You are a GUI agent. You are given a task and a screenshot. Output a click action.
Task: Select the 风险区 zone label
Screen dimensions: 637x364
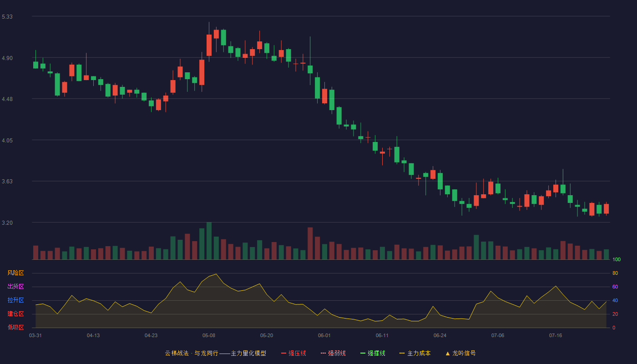coord(15,273)
